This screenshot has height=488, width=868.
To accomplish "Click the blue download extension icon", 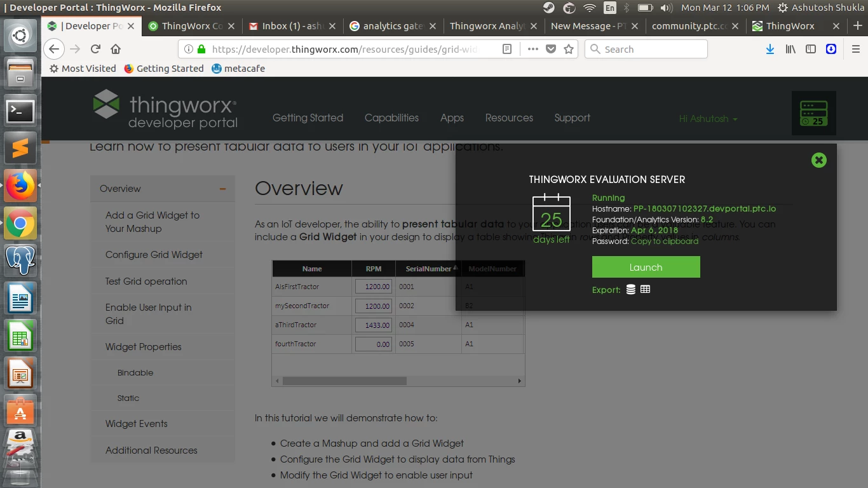I will tap(831, 49).
